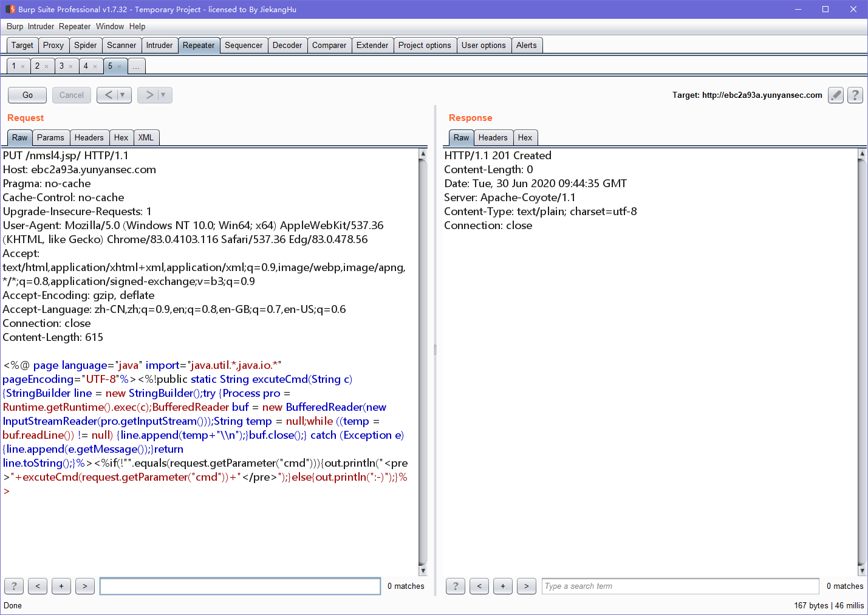Click response search previous match arrow
The image size is (868, 615).
(479, 586)
